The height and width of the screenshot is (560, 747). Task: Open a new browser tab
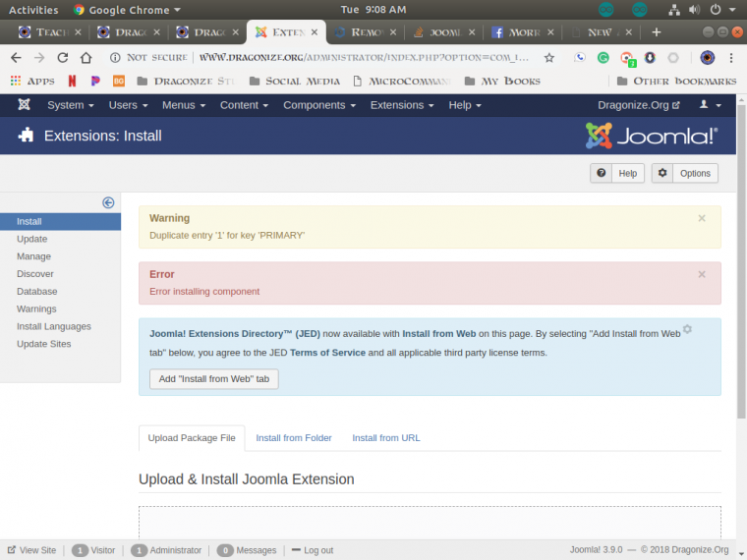[x=657, y=32]
